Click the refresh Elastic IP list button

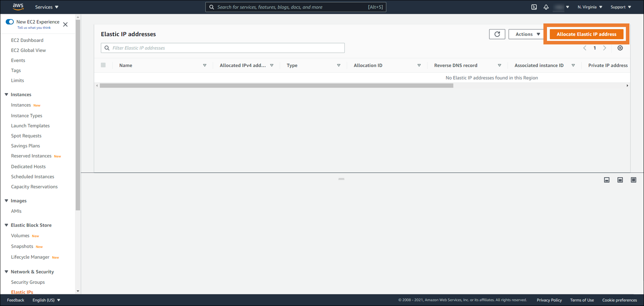[x=497, y=34]
